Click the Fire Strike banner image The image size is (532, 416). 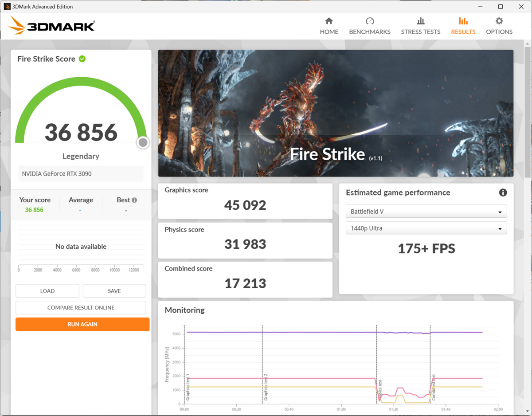336,113
